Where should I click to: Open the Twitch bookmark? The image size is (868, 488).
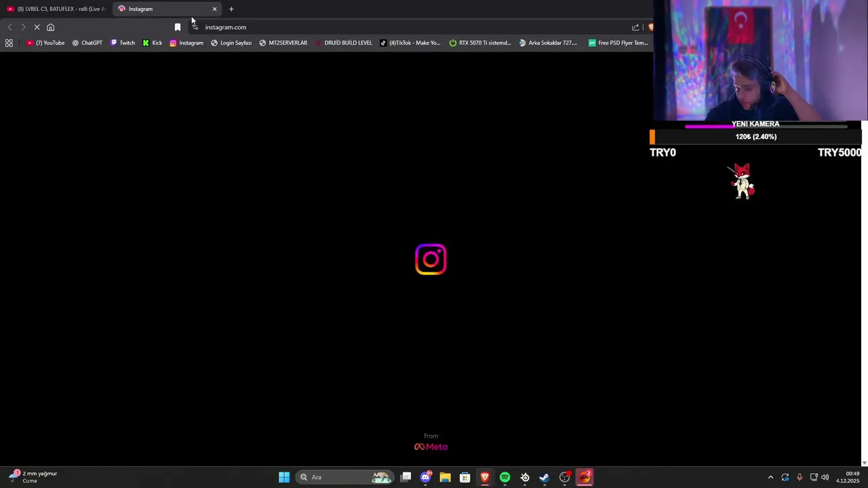tap(123, 43)
